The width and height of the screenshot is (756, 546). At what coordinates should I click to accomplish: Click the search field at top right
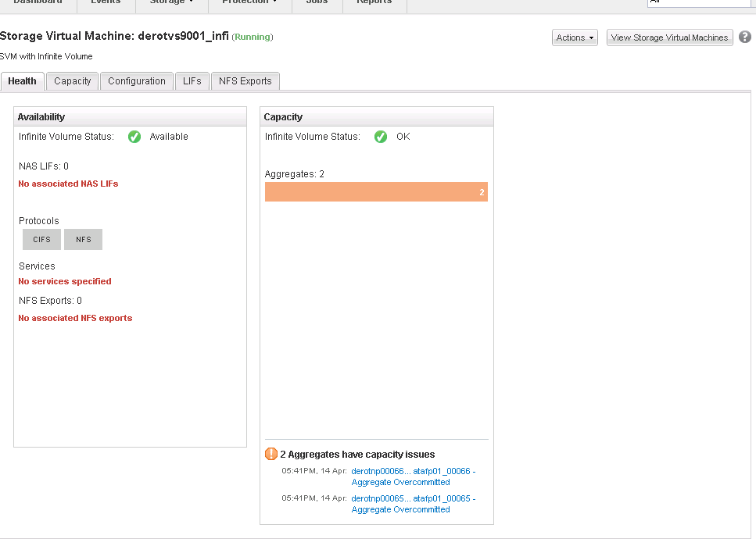[x=698, y=3]
